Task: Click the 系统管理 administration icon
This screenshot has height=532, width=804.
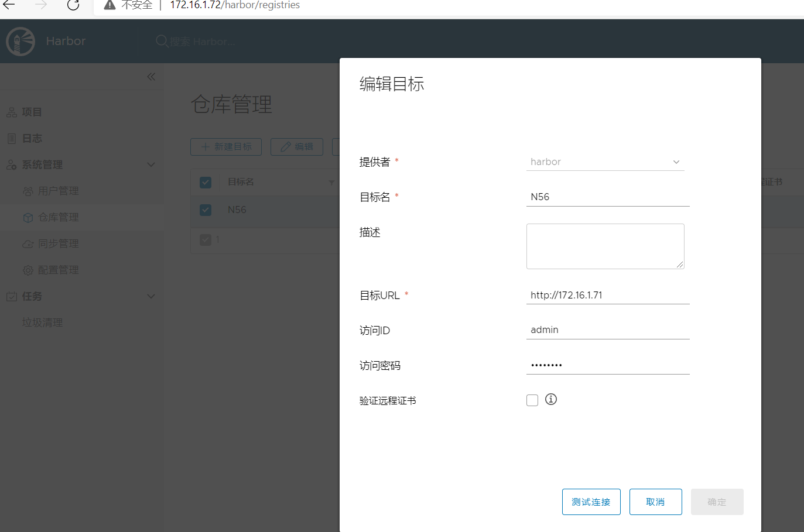Action: click(12, 165)
